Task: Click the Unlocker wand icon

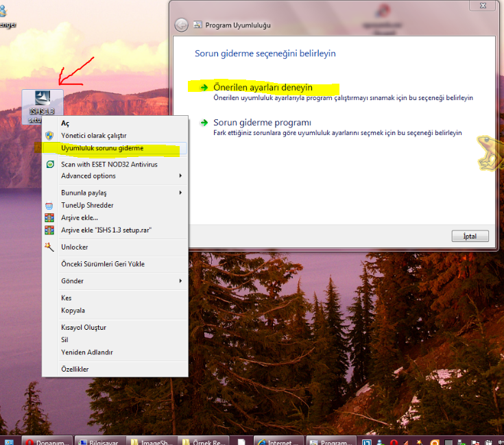Action: (x=49, y=247)
